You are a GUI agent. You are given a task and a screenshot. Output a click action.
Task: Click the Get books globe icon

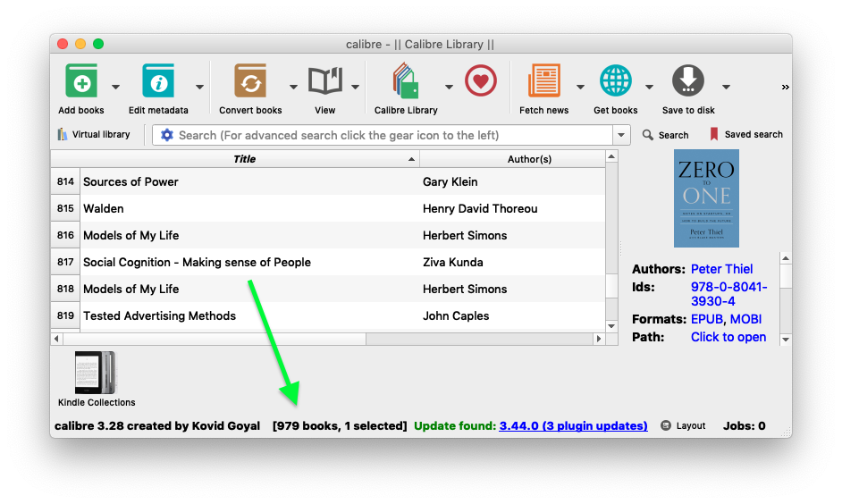[615, 81]
